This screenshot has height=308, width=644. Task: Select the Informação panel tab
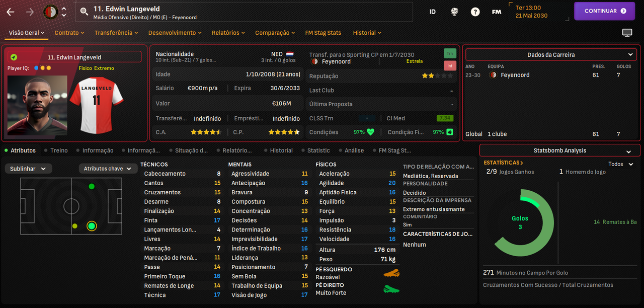(95, 150)
